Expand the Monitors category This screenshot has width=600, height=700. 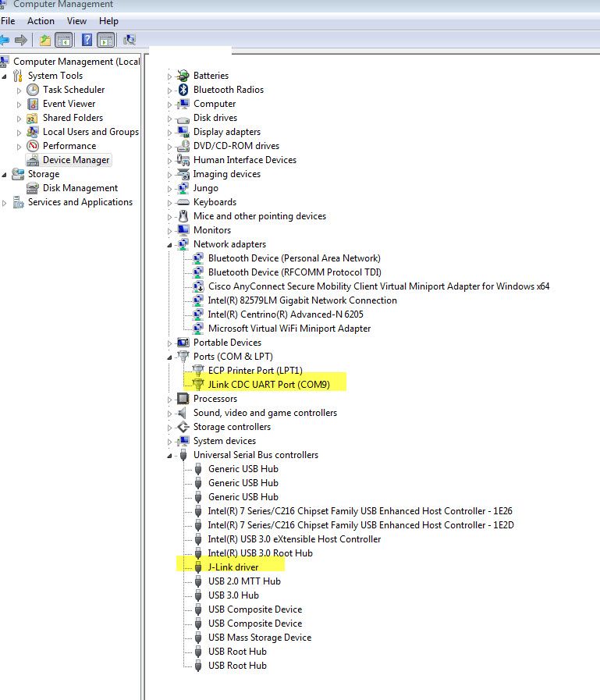(x=169, y=231)
